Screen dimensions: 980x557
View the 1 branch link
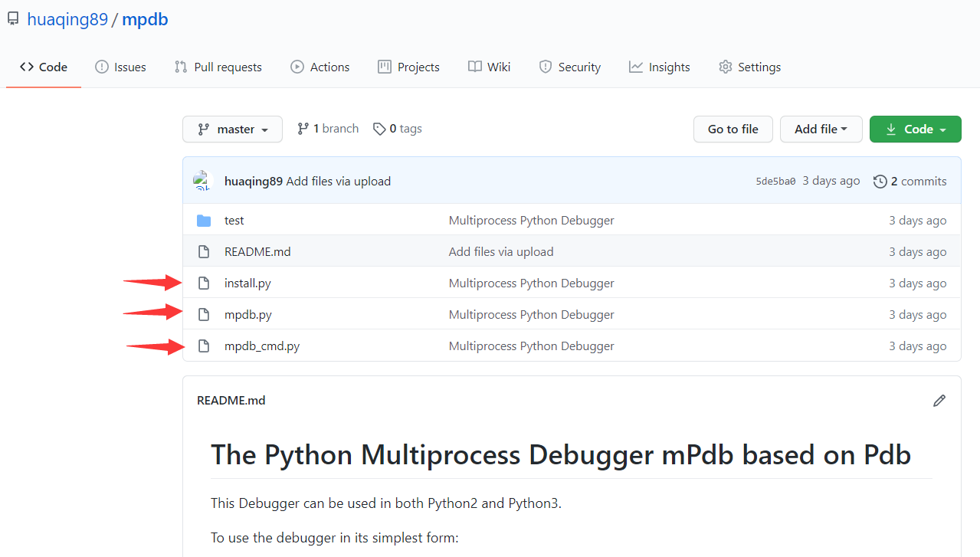(x=328, y=129)
